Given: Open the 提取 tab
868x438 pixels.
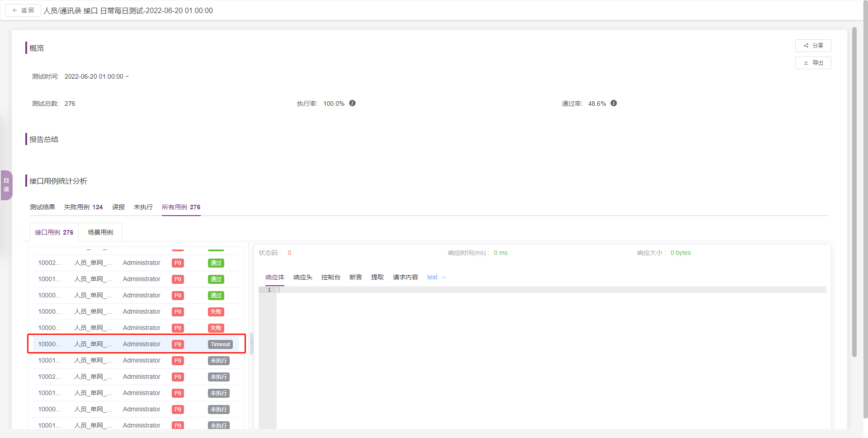Looking at the screenshot, I should (x=377, y=278).
